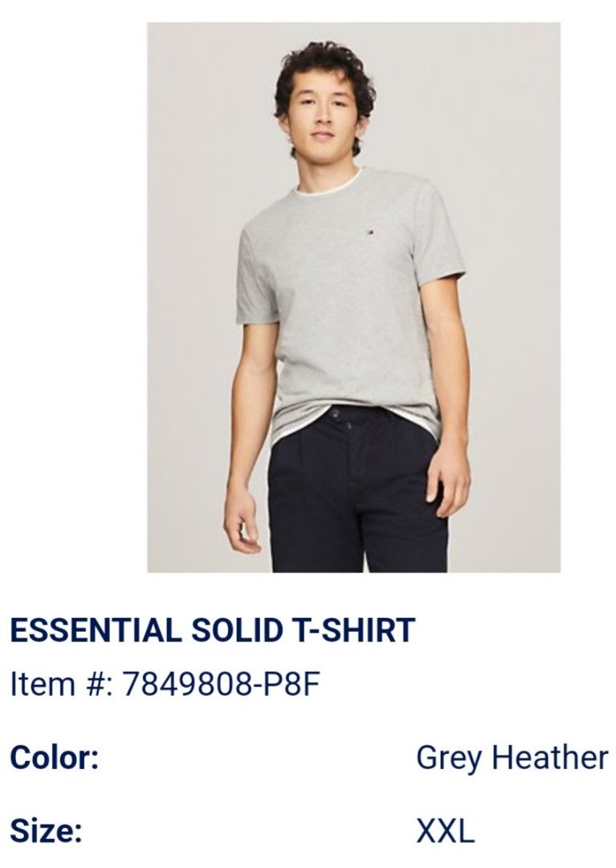Select the item number 7849808-P8F
The image size is (616, 868).
click(221, 685)
